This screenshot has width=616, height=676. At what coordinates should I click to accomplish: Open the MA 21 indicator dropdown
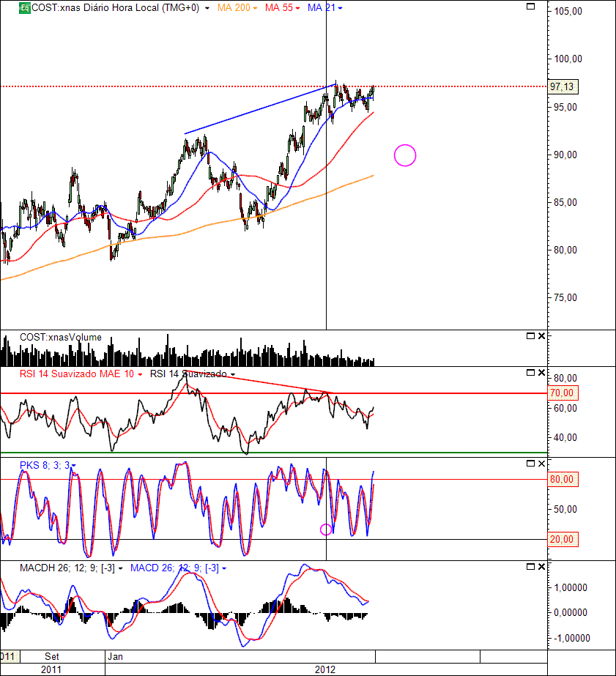[x=340, y=8]
